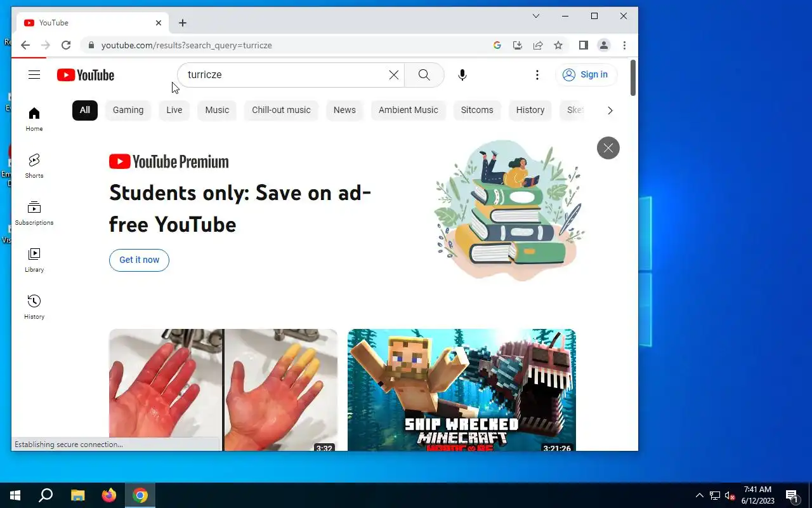
Task: Open the red hands video thumbnail
Action: click(223, 390)
